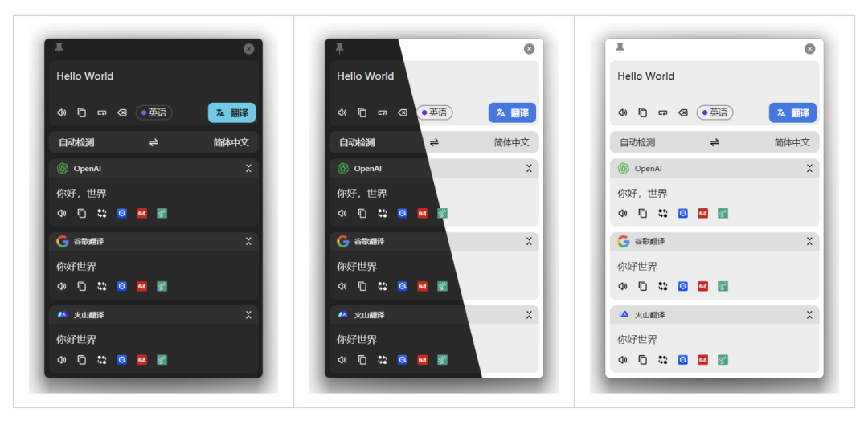Copy OpenAI translation result in dark window
The height and width of the screenshot is (421, 868).
[81, 214]
